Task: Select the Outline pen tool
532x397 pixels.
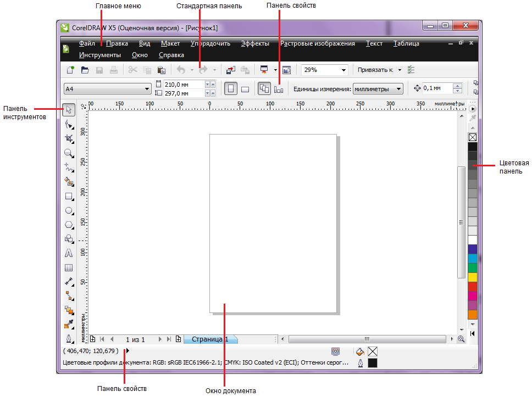Action: [69, 338]
